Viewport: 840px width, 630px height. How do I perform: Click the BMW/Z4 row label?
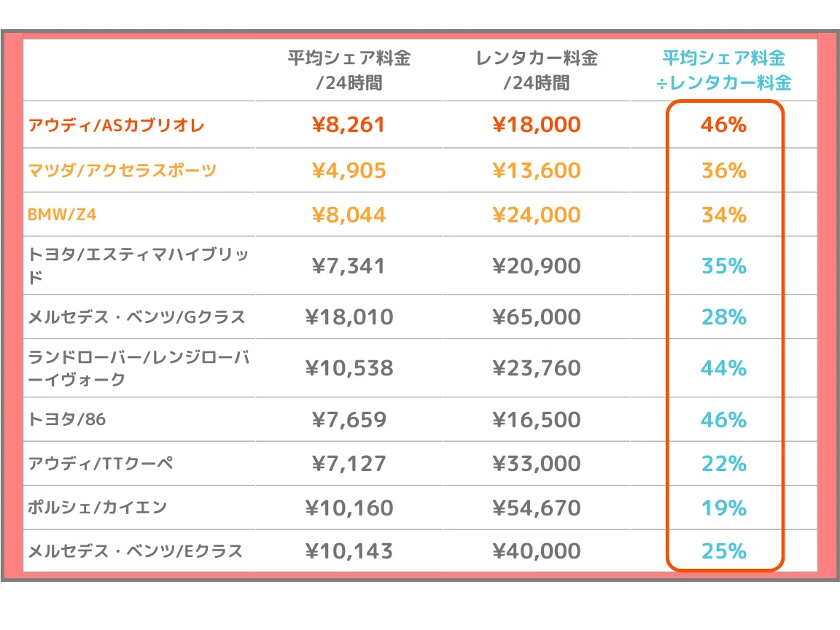(62, 215)
